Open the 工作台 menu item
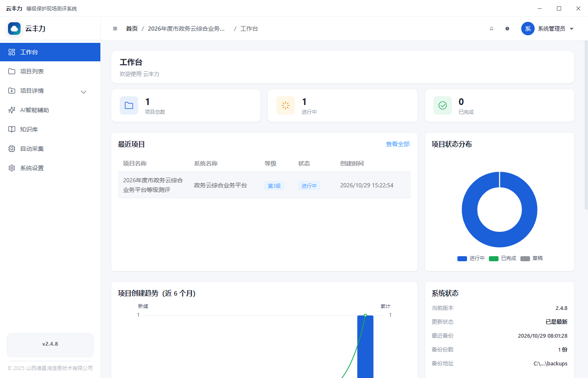Screen dimensions: 588x378 [x=50, y=52]
